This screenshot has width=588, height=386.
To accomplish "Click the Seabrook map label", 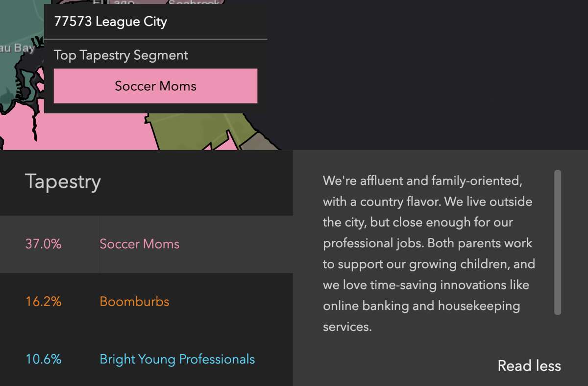I will pyautogui.click(x=194, y=2).
